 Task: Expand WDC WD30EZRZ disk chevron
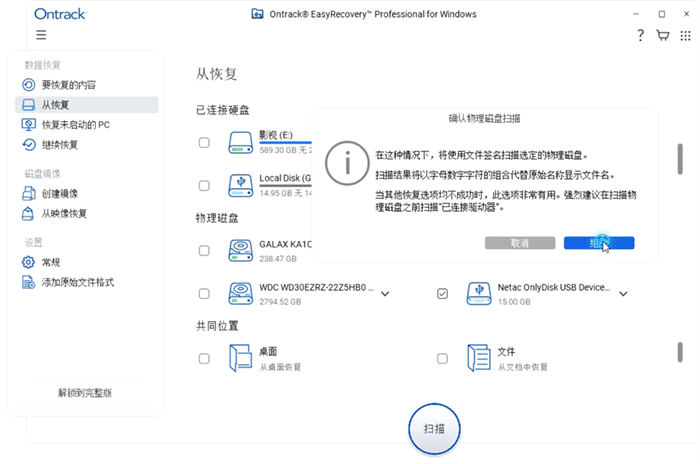click(x=385, y=294)
